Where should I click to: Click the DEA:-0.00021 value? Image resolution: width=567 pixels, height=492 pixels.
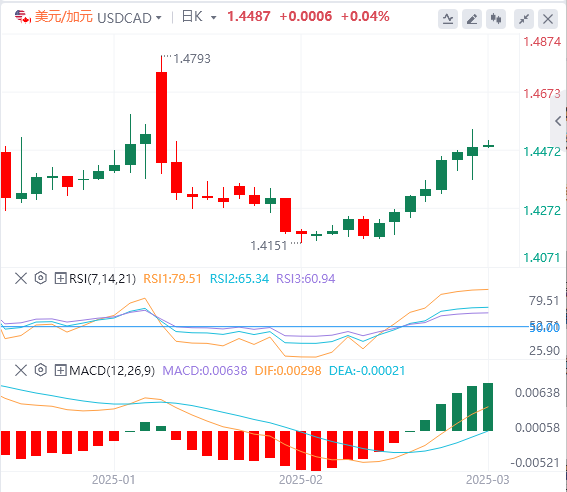[x=367, y=371]
